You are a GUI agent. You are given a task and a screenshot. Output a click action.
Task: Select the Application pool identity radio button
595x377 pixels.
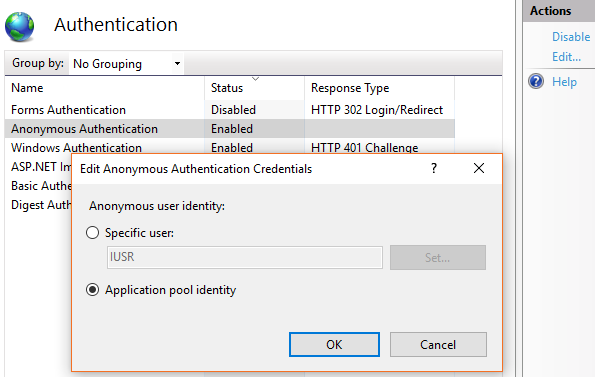[x=92, y=290]
